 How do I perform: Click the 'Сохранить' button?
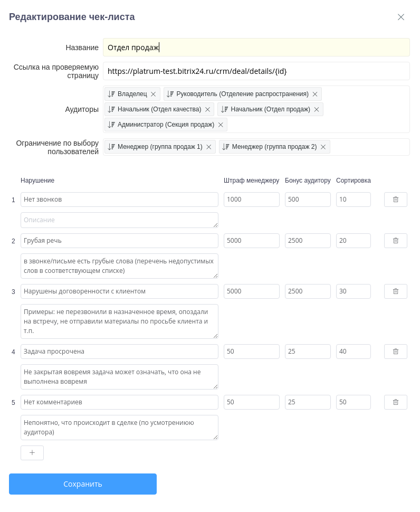[83, 484]
